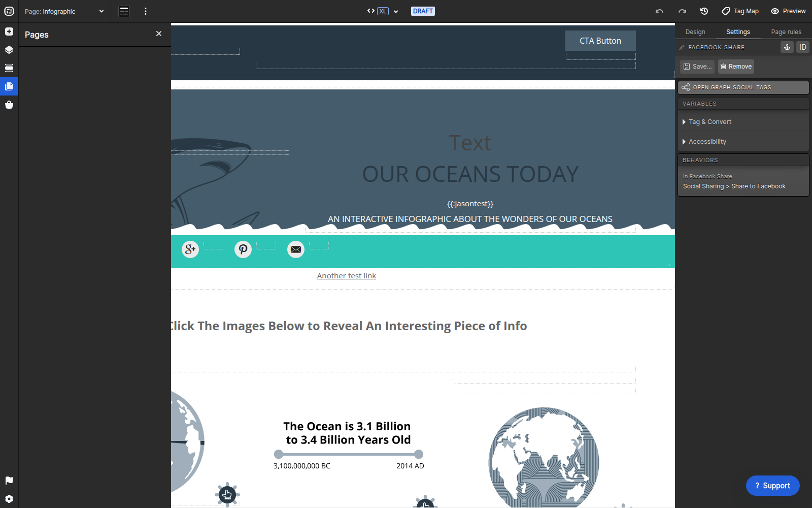Expand the Tag & Convert section
The width and height of the screenshot is (812, 508).
click(x=743, y=122)
